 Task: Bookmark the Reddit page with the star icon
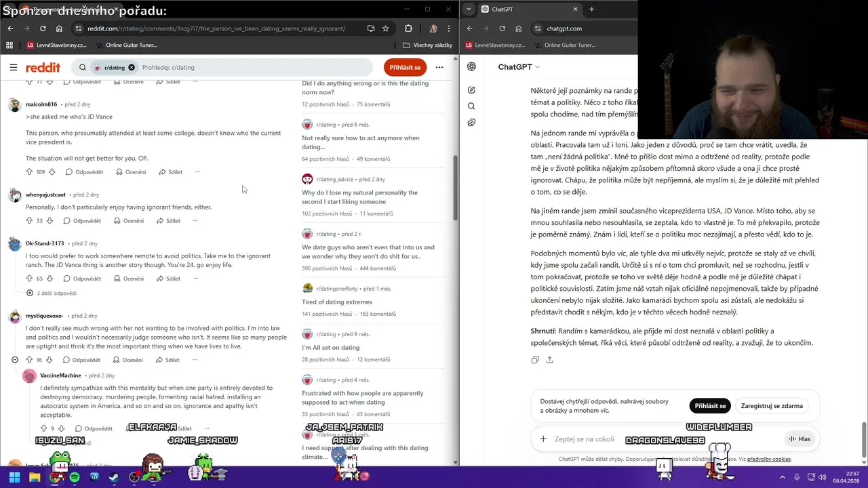point(386,28)
